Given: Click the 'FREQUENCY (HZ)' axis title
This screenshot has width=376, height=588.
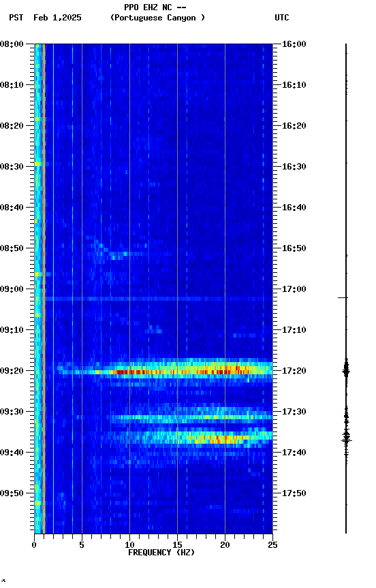Looking at the screenshot, I should point(161,553).
